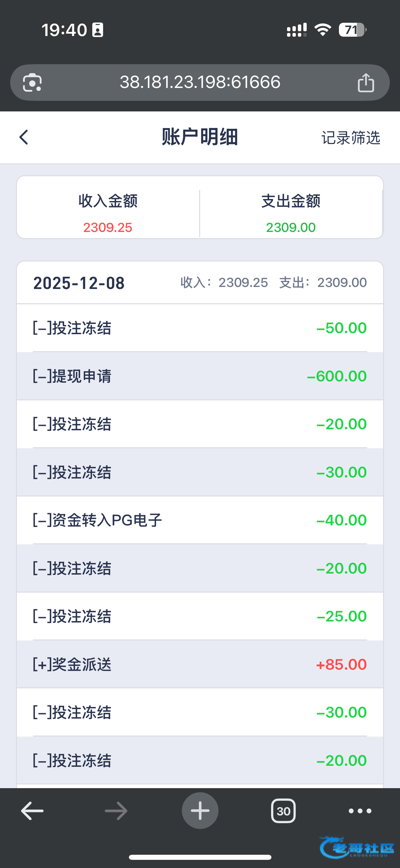400x868 pixels.
Task: Open the 投注冻结 -25.00 record
Action: pyautogui.click(x=200, y=616)
